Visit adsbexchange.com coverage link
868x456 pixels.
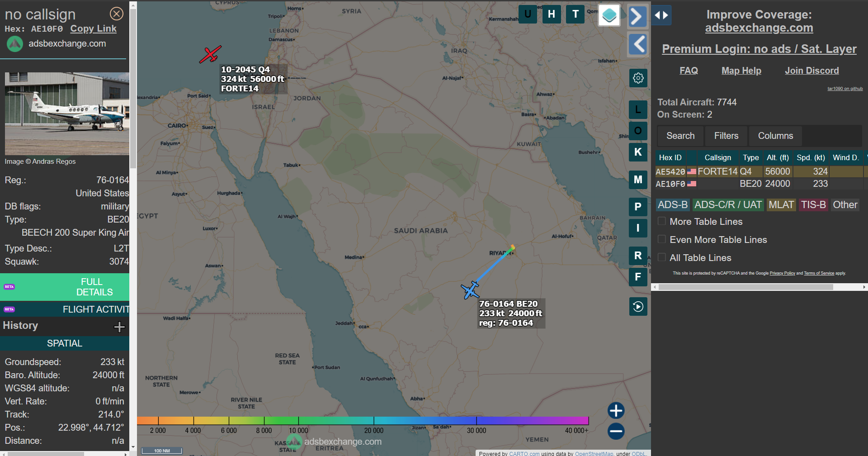(x=759, y=28)
